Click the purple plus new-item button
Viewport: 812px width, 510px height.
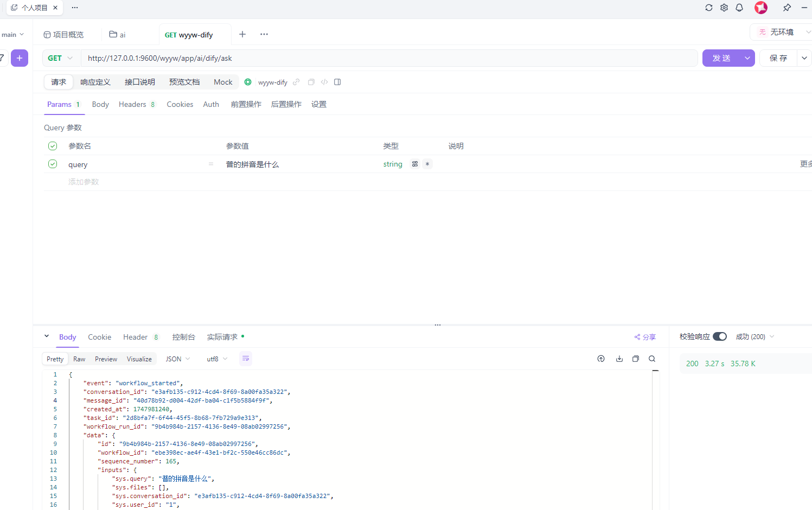pyautogui.click(x=20, y=58)
